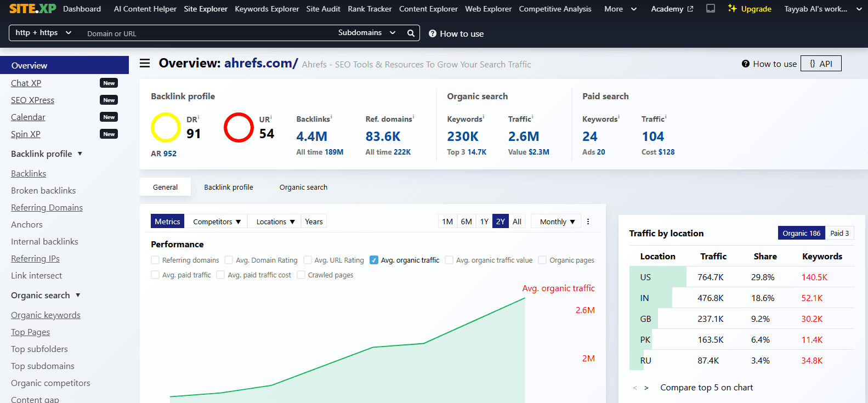Click the 83.6K Ref. domains value

click(x=383, y=136)
